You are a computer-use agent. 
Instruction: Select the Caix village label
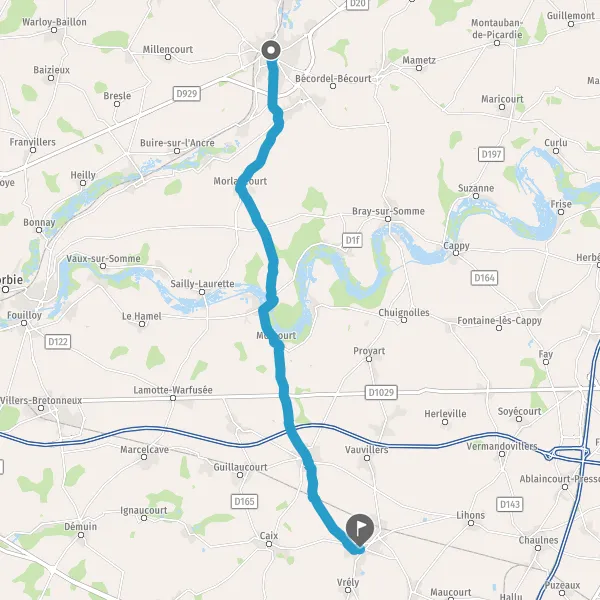pyautogui.click(x=269, y=535)
